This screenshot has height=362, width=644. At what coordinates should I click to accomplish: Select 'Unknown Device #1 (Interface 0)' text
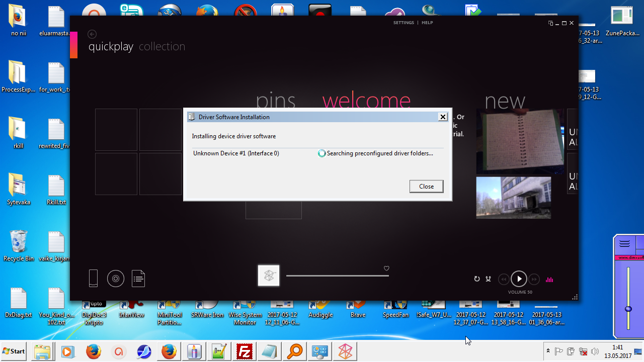point(236,153)
